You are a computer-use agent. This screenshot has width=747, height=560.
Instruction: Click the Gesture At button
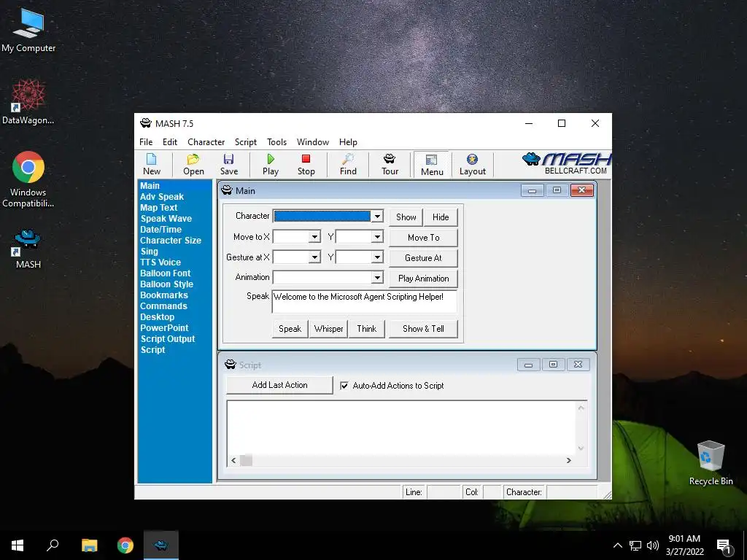(423, 258)
